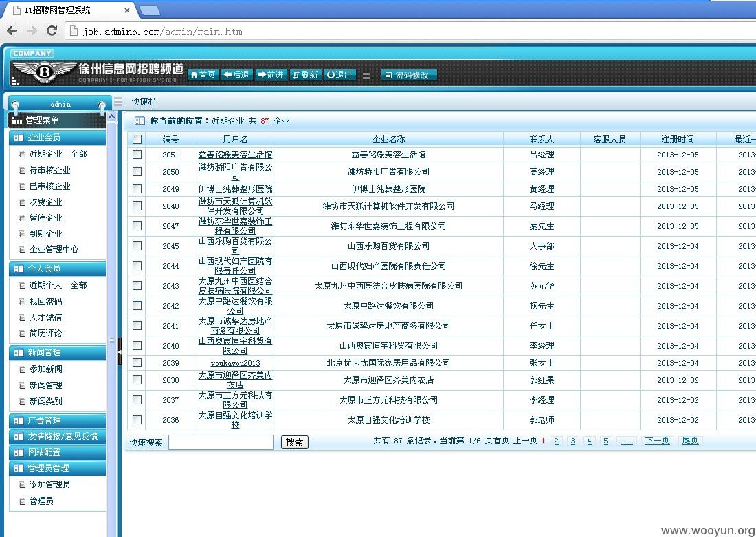Click the icon beside 添加管理员
Viewport: 756px width, 537px height.
tap(22, 485)
